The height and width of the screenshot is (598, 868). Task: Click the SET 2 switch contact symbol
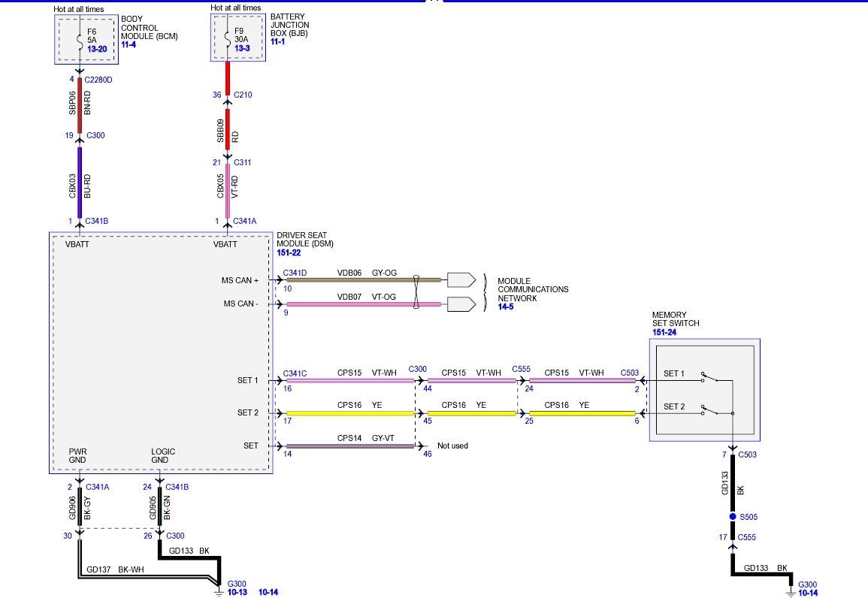pyautogui.click(x=710, y=410)
